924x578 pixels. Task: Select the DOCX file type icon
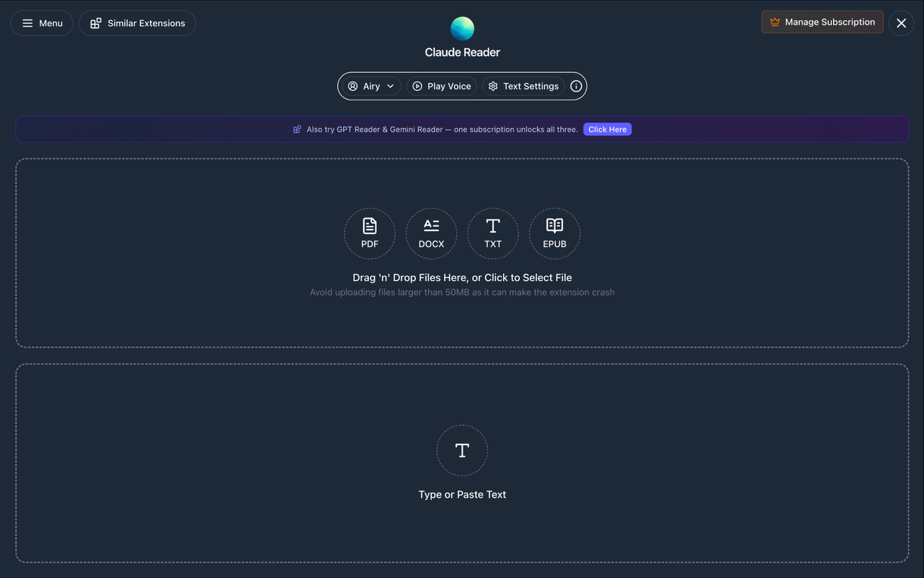point(431,233)
